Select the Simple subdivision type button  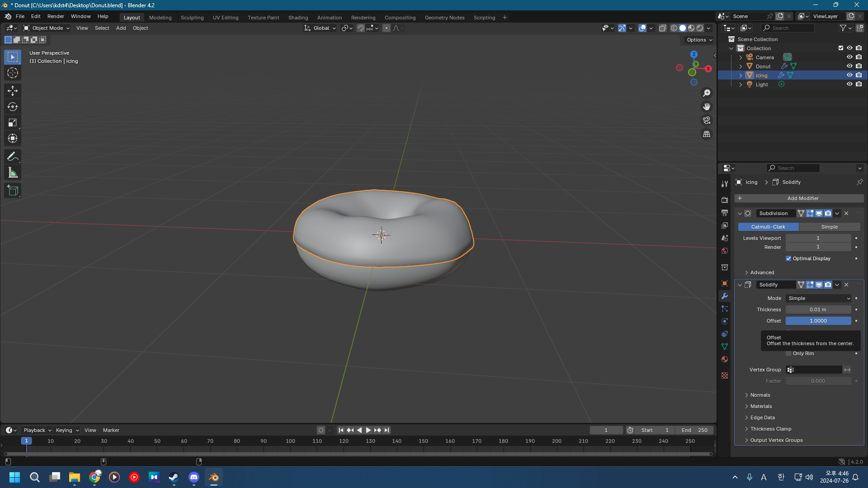pos(829,227)
